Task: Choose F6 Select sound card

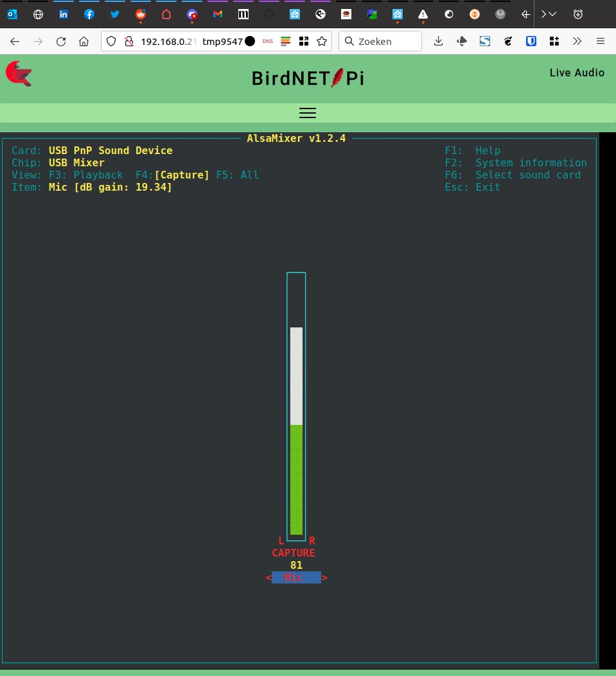Action: [x=513, y=175]
